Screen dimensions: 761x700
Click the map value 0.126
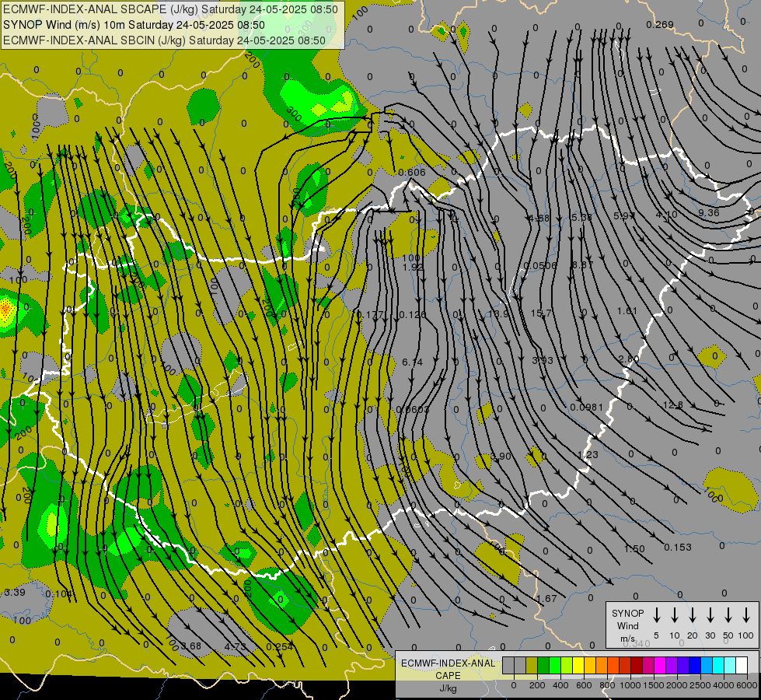(412, 315)
